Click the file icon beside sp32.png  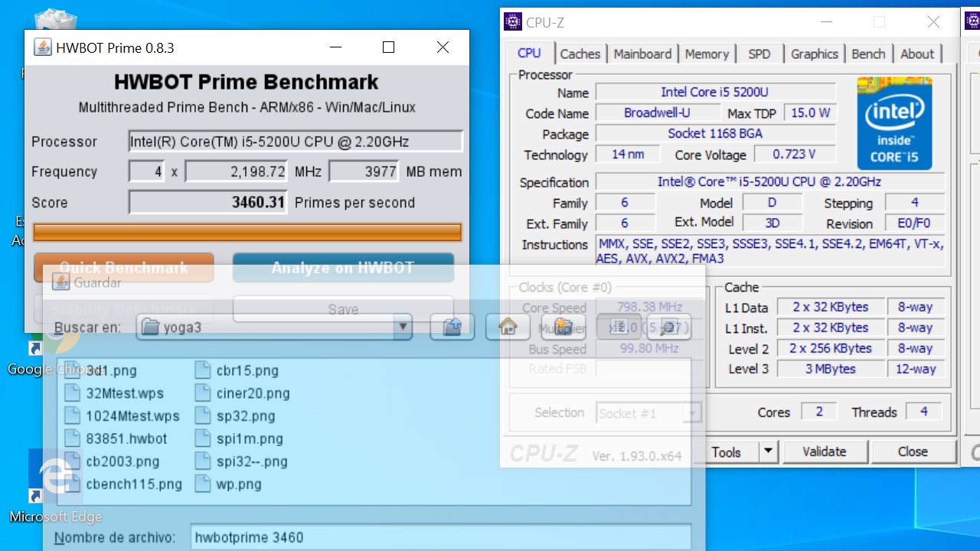click(203, 416)
